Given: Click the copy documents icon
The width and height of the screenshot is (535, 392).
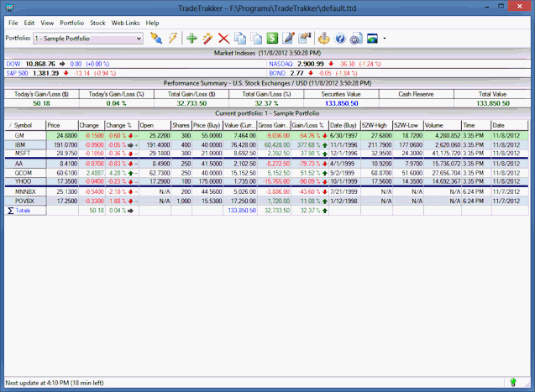Looking at the screenshot, I should coord(240,38).
